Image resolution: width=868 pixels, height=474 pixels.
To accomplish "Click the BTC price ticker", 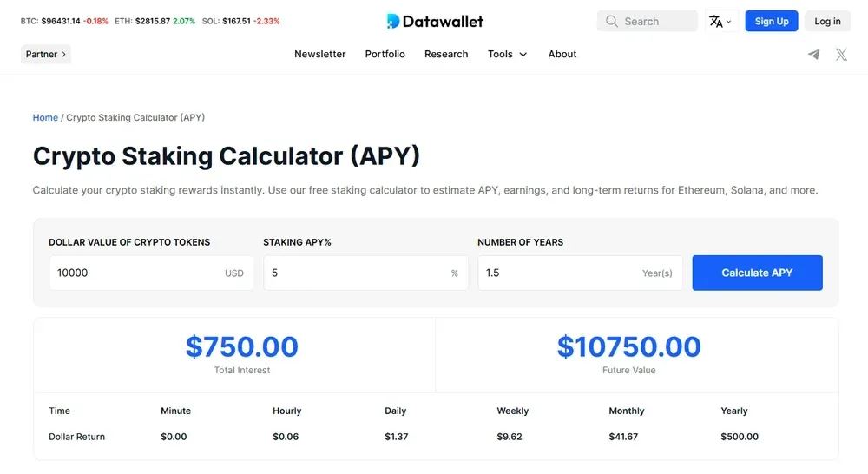I will coord(64,21).
